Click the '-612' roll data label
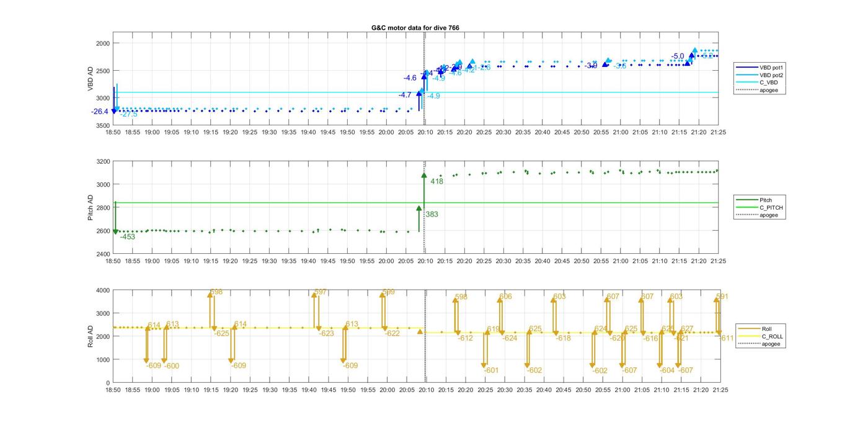 tap(466, 338)
